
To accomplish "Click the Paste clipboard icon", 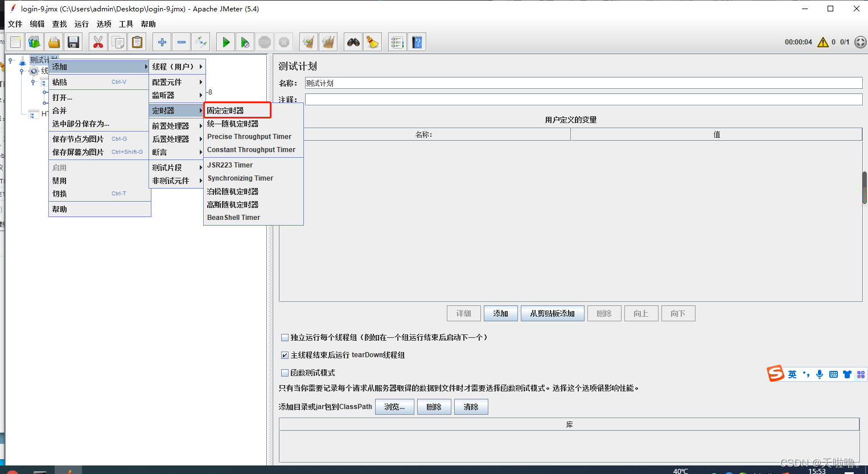I will tap(137, 42).
